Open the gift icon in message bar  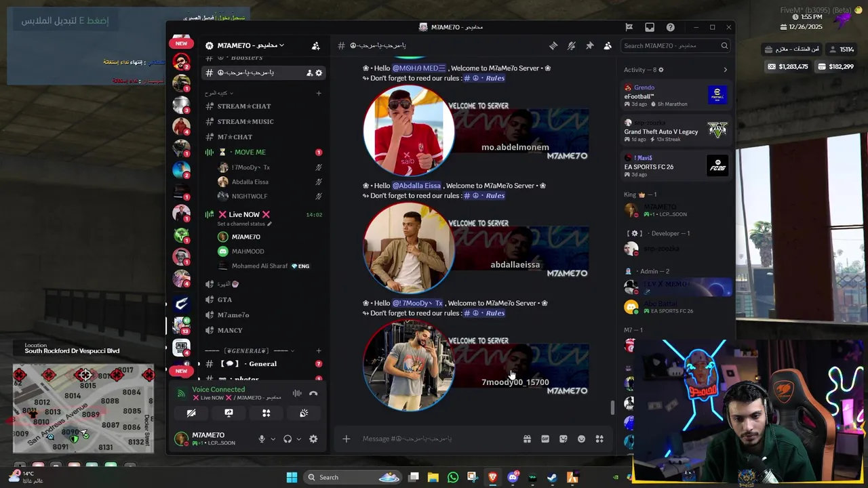click(x=527, y=439)
